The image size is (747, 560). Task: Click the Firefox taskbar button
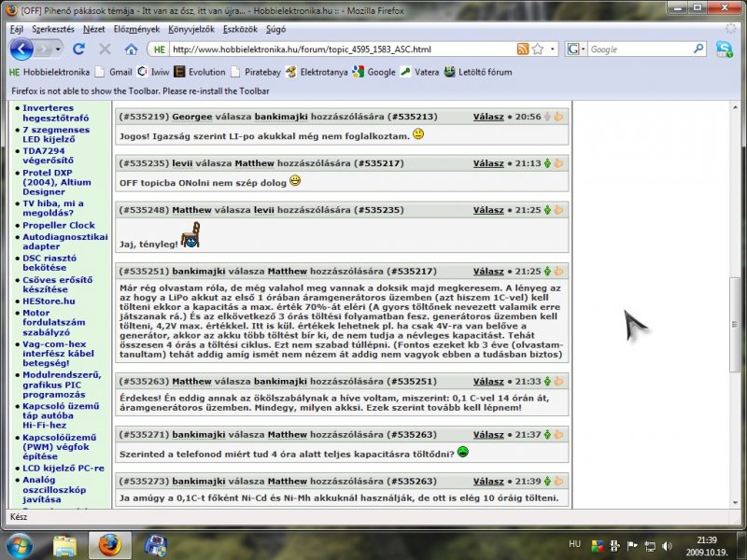[x=110, y=546]
